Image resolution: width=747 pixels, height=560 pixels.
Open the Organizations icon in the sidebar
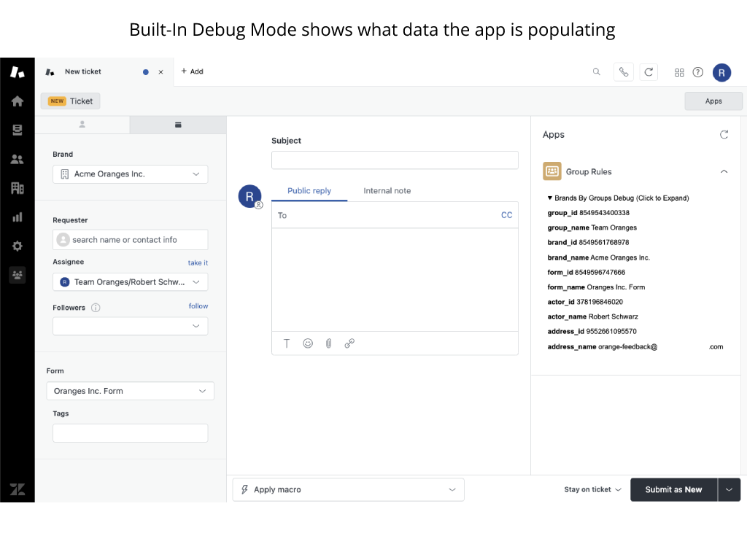pyautogui.click(x=17, y=188)
